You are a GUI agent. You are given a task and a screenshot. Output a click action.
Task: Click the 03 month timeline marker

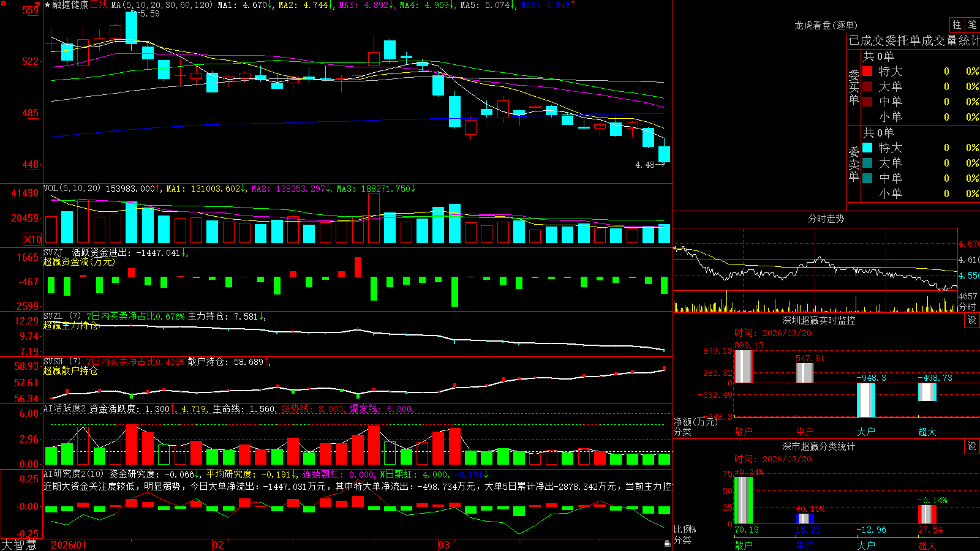pyautogui.click(x=444, y=545)
